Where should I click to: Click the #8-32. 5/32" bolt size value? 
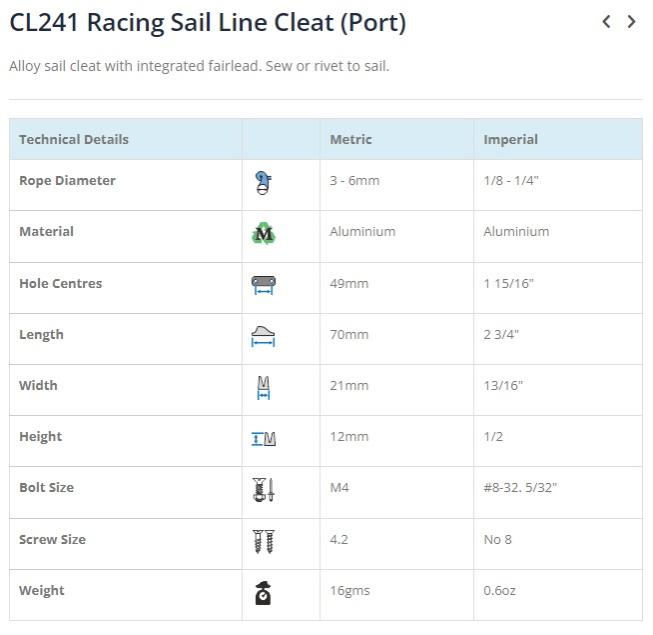pyautogui.click(x=520, y=488)
